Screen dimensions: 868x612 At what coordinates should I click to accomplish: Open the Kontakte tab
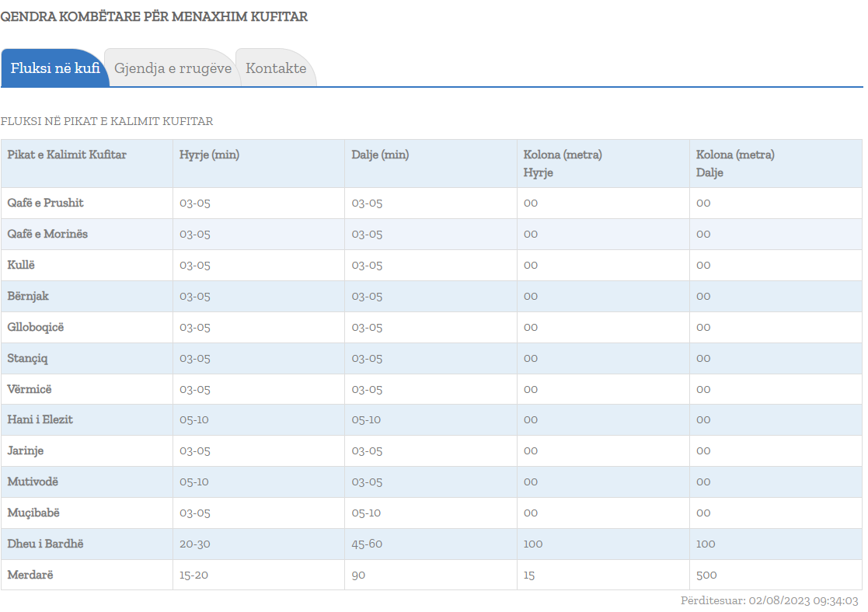point(276,68)
